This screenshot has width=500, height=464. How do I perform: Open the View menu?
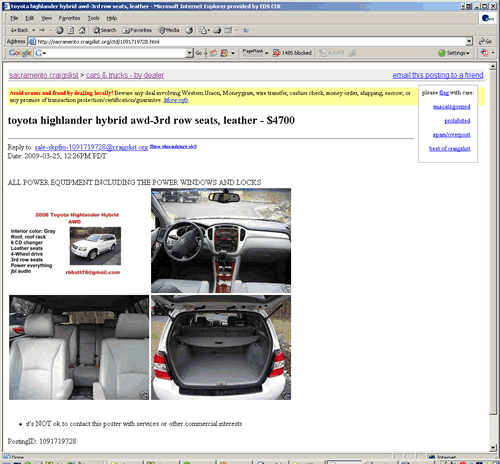coord(46,18)
